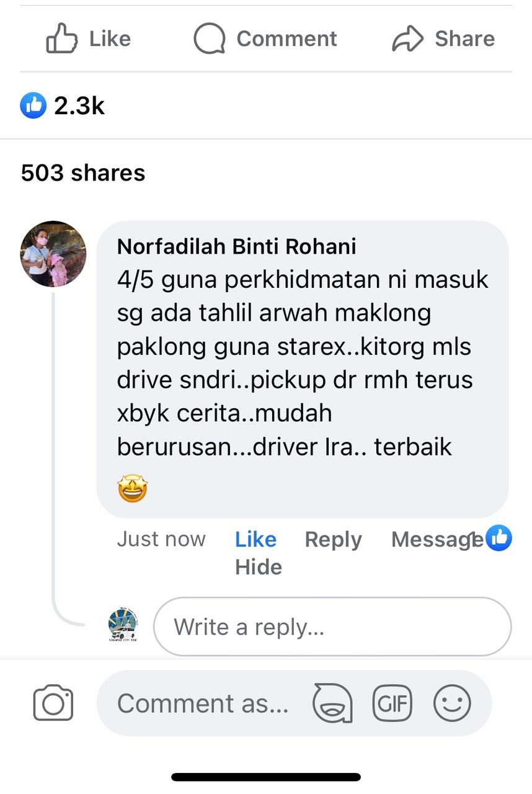Like Norfadilah's comment
The height and width of the screenshot is (794, 532).
pyautogui.click(x=255, y=539)
